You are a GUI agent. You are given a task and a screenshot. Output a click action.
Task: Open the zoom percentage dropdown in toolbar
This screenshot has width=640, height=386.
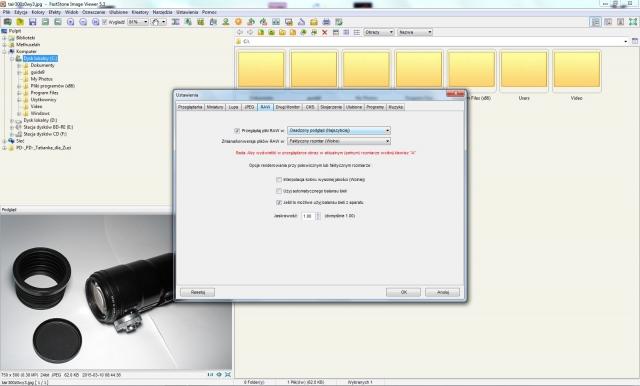coord(138,22)
